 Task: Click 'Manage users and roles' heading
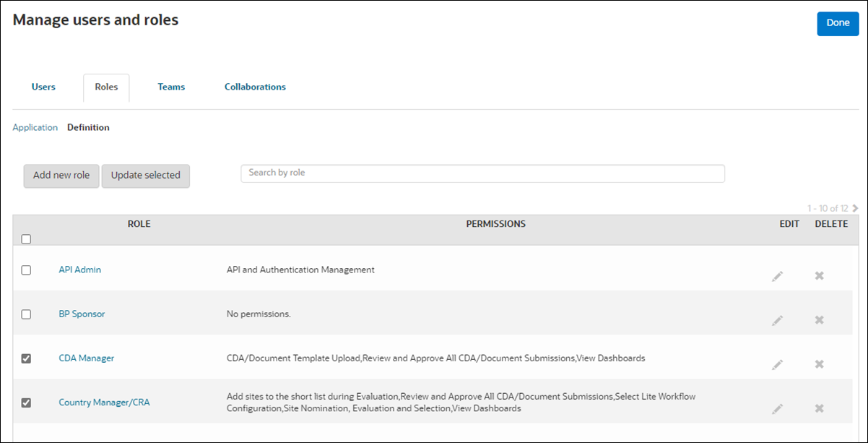[95, 20]
